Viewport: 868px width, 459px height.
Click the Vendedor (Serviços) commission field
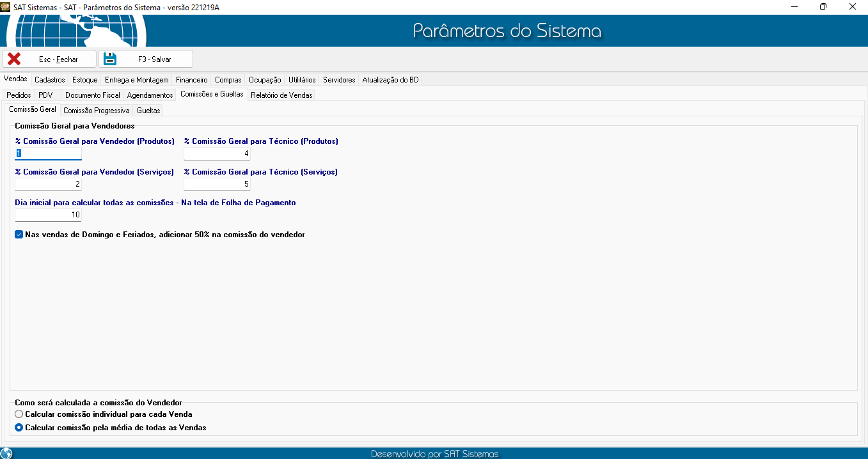click(48, 184)
